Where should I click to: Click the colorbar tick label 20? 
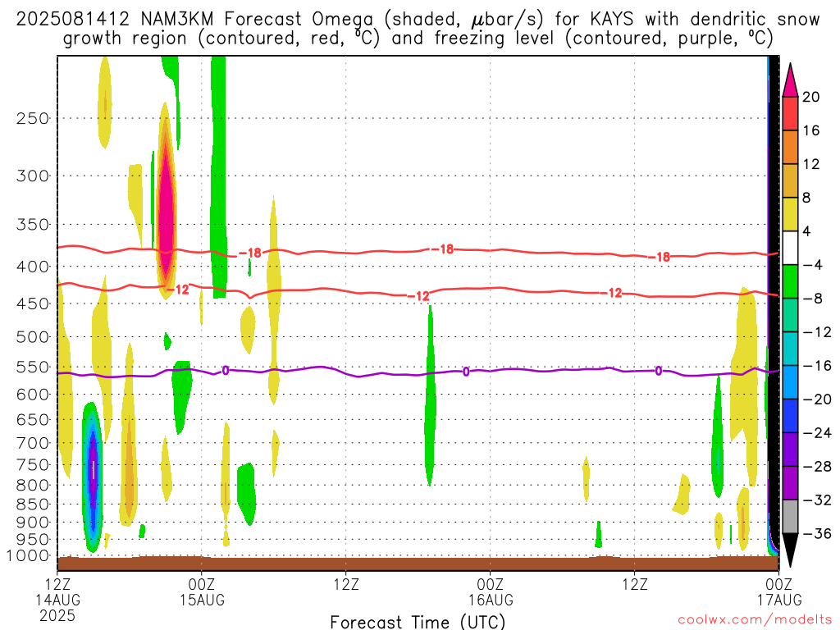tap(811, 97)
